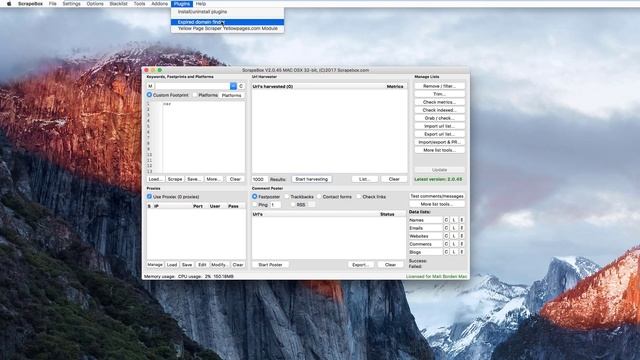
Task: Click the Export button in Comment Poster
Action: click(x=360, y=264)
